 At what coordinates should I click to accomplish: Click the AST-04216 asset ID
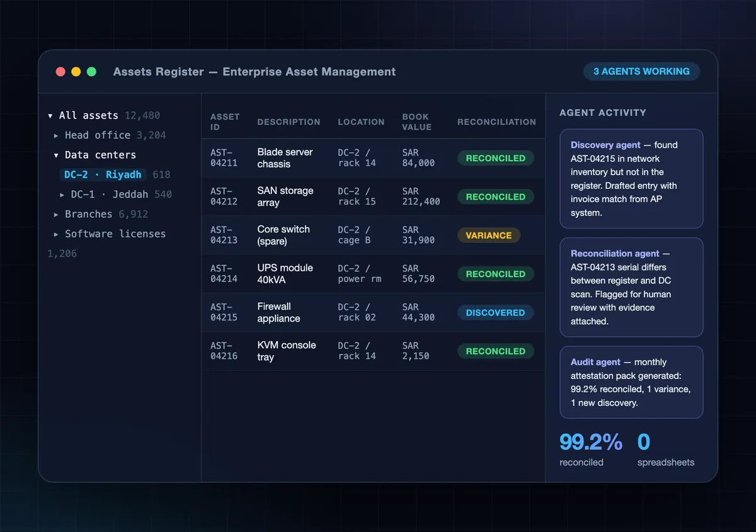click(x=224, y=351)
